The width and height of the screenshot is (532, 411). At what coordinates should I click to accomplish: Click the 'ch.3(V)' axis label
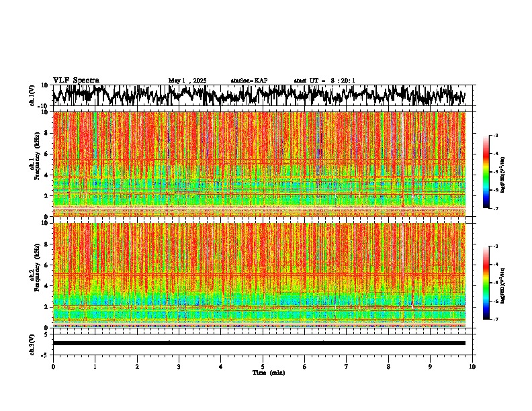tap(32, 345)
